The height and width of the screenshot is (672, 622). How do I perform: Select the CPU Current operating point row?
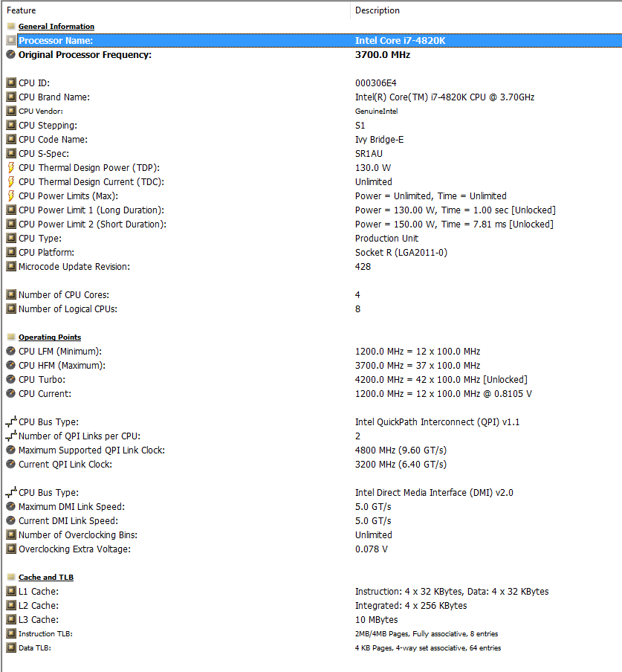pyautogui.click(x=314, y=393)
